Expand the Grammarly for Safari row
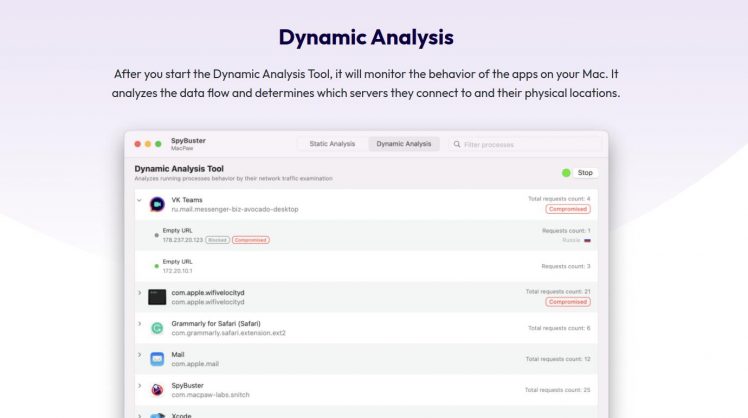Screen dimensions: 748x418 (139, 324)
